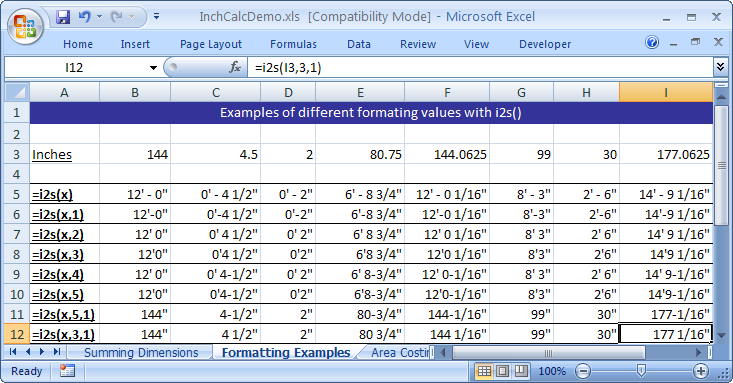
Task: Expand the formula bar
Action: (x=720, y=67)
